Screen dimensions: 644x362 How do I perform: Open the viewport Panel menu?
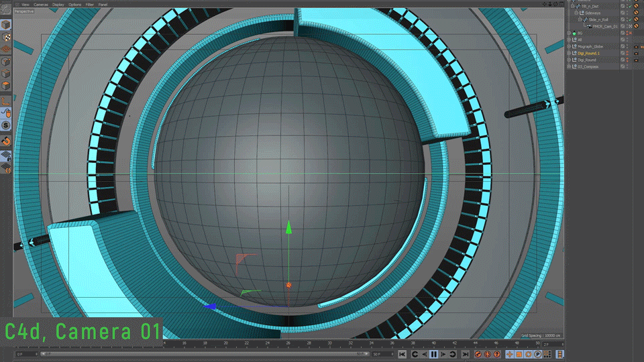click(x=103, y=5)
